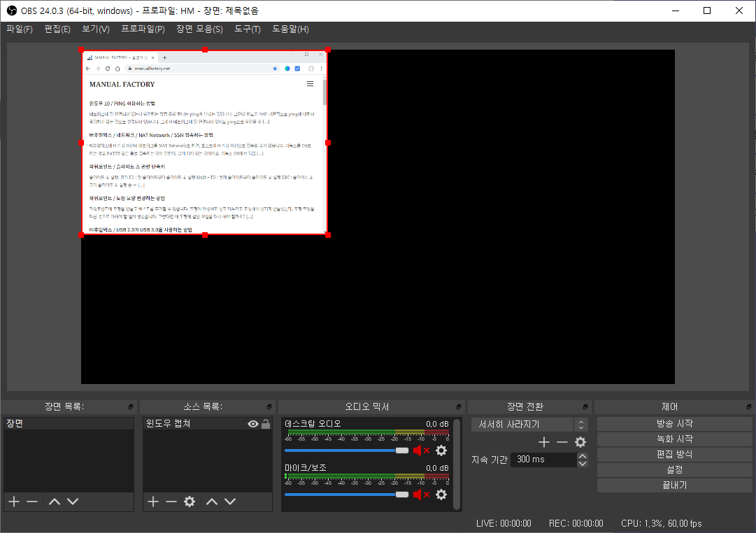Click the back arrow in captured browser

pos(88,69)
